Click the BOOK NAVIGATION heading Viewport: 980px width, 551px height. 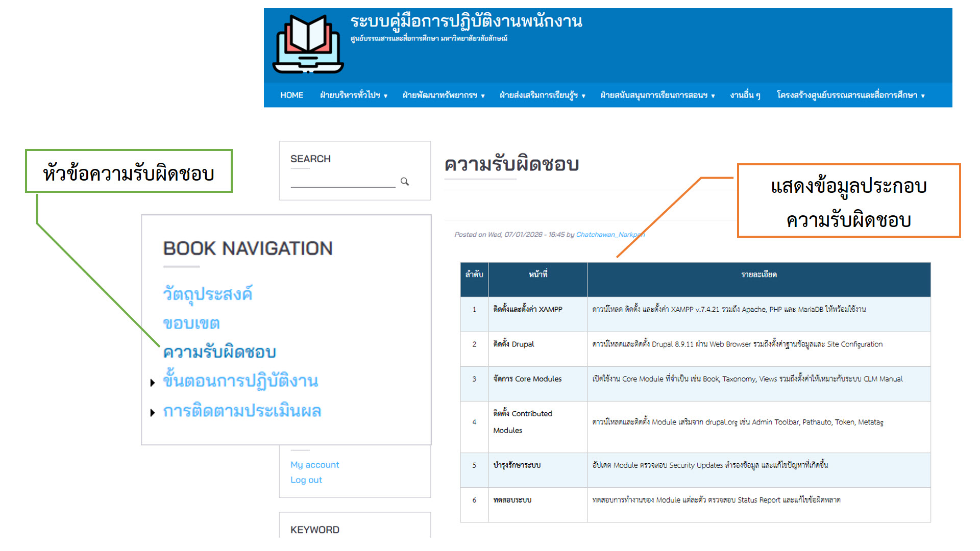[248, 248]
